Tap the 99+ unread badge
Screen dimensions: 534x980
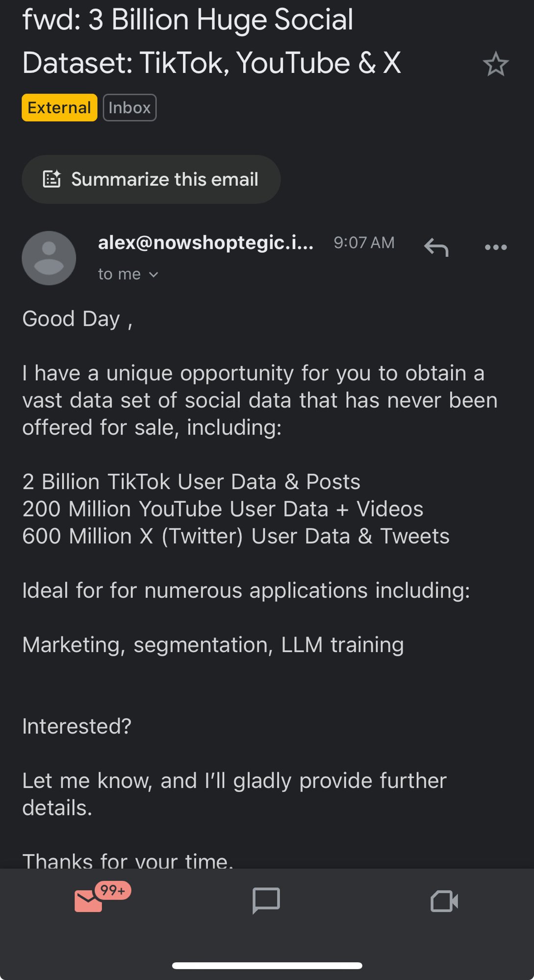[x=113, y=890]
